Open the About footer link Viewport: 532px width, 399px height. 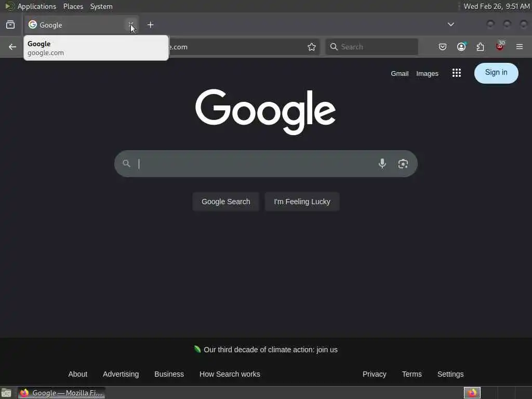pos(78,374)
